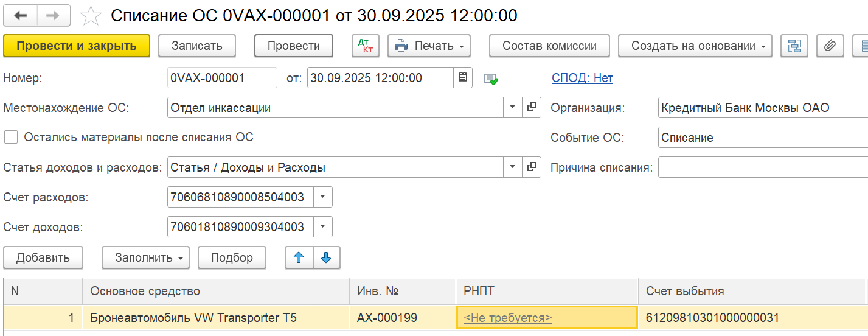Expand the Счет расходов dropdown

(322, 197)
